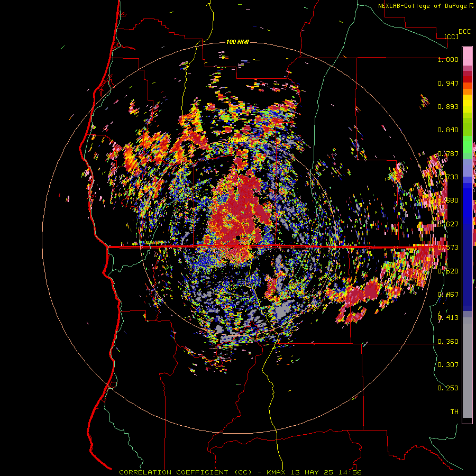Click the 14:56 timestamp
This screenshot has width=476, height=476.
pyautogui.click(x=350, y=472)
